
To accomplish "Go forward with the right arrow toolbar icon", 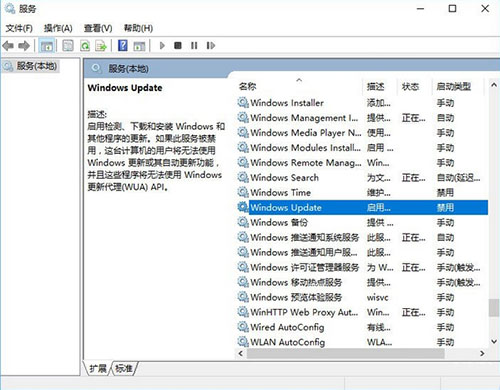I will coord(24,45).
